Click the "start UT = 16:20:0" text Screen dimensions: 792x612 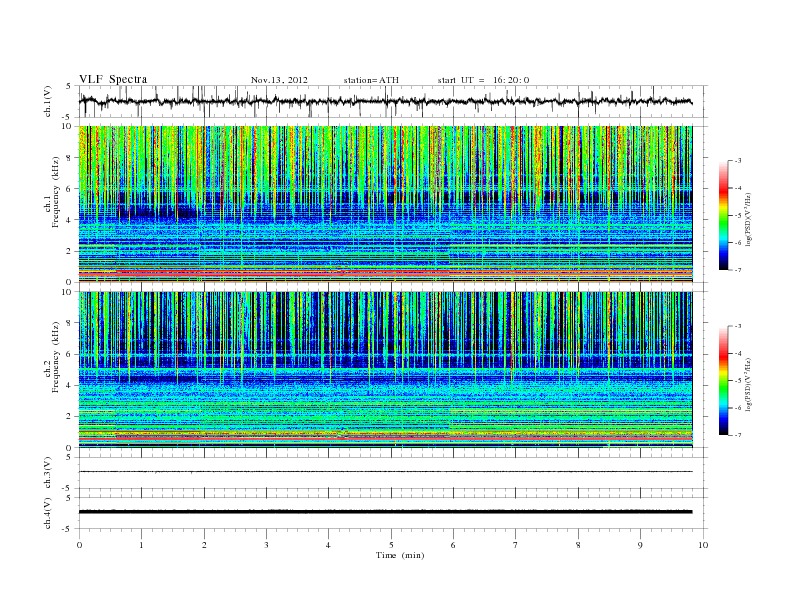click(483, 80)
